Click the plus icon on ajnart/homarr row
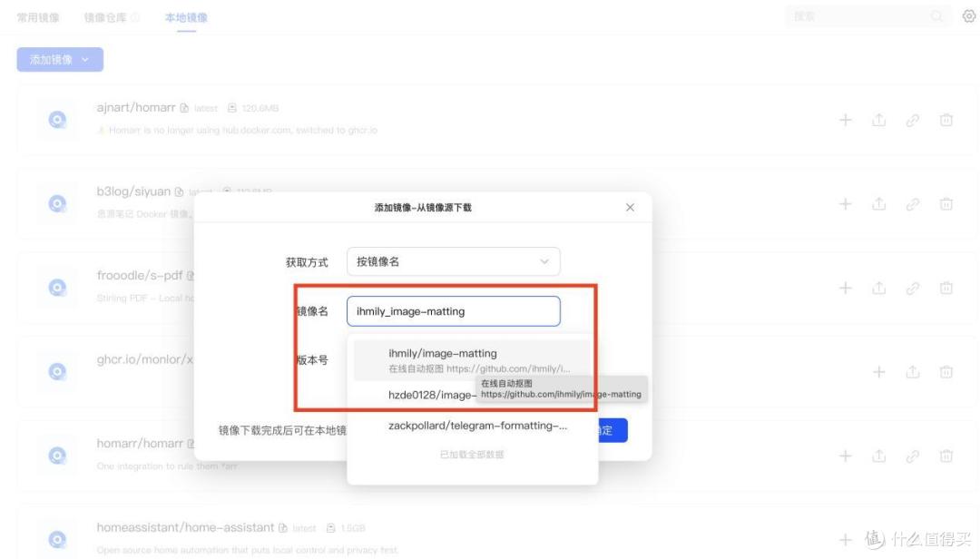 pos(845,120)
